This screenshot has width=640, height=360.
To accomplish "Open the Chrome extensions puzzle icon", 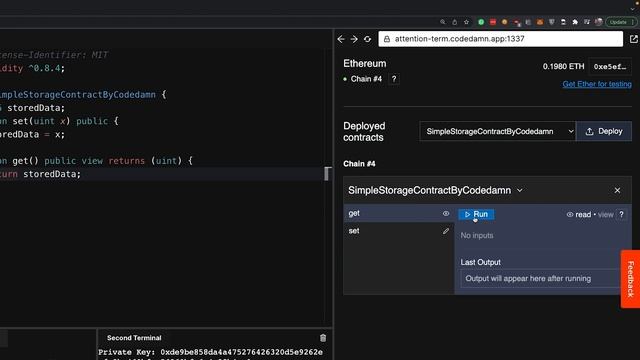I will [575, 22].
